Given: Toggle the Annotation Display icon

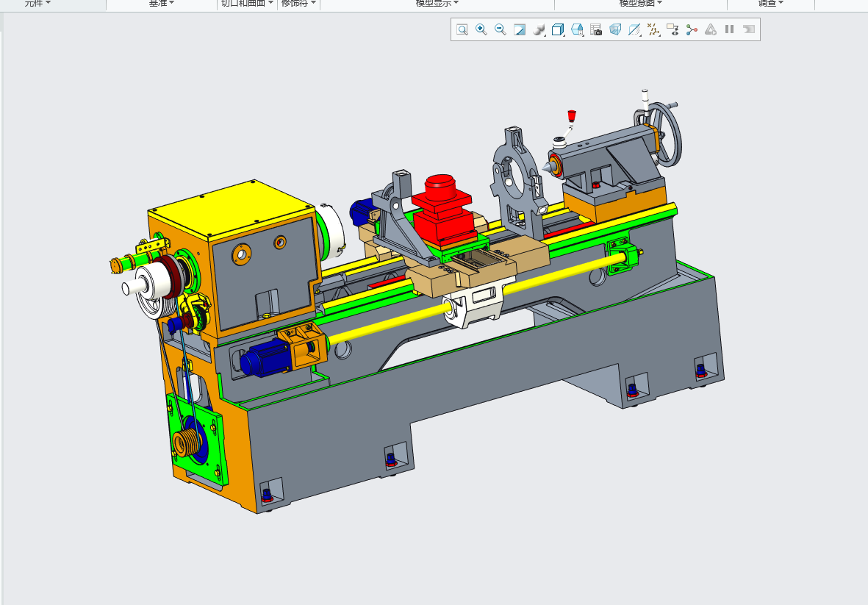Looking at the screenshot, I should tap(672, 30).
